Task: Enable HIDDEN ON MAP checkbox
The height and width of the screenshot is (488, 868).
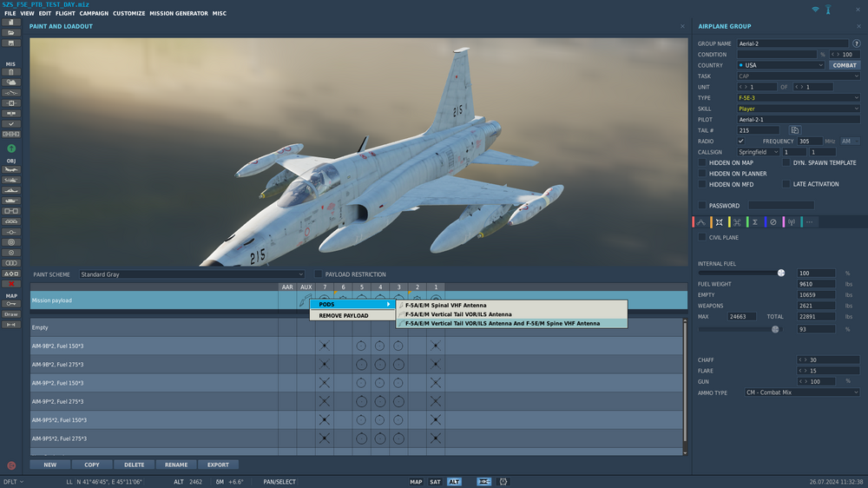Action: [702, 163]
